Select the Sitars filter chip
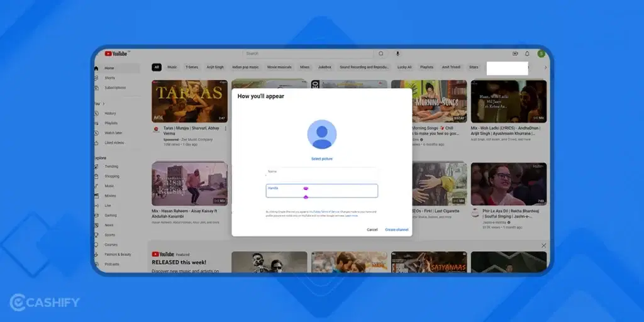Image resolution: width=644 pixels, height=322 pixels. click(474, 67)
